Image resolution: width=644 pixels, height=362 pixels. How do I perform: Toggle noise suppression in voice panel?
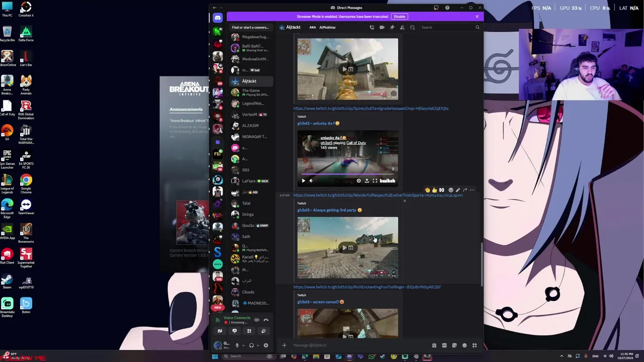[257, 320]
